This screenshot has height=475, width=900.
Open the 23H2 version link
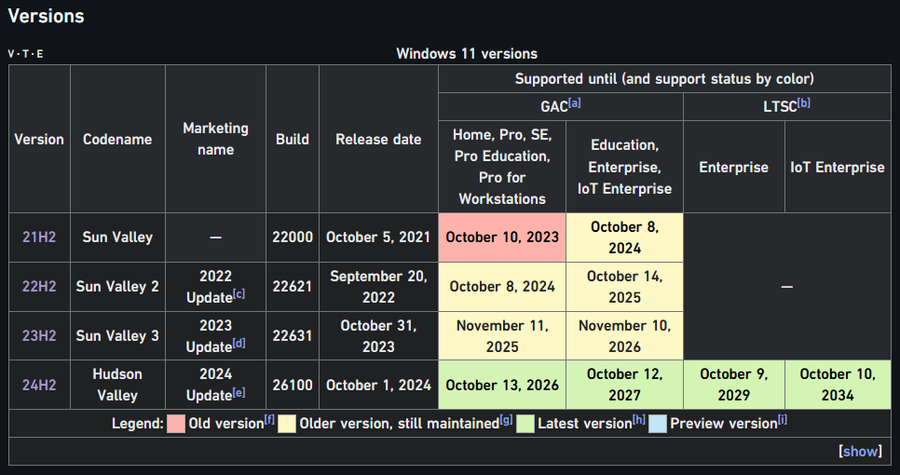(39, 336)
